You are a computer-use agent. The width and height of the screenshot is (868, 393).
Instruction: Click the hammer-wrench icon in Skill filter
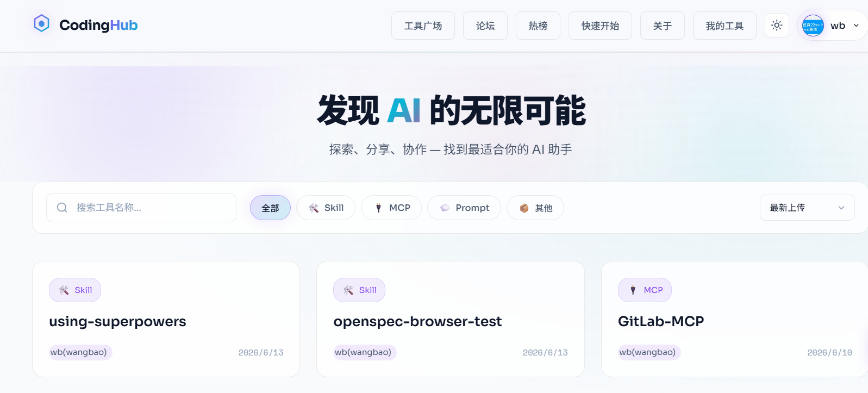[314, 208]
